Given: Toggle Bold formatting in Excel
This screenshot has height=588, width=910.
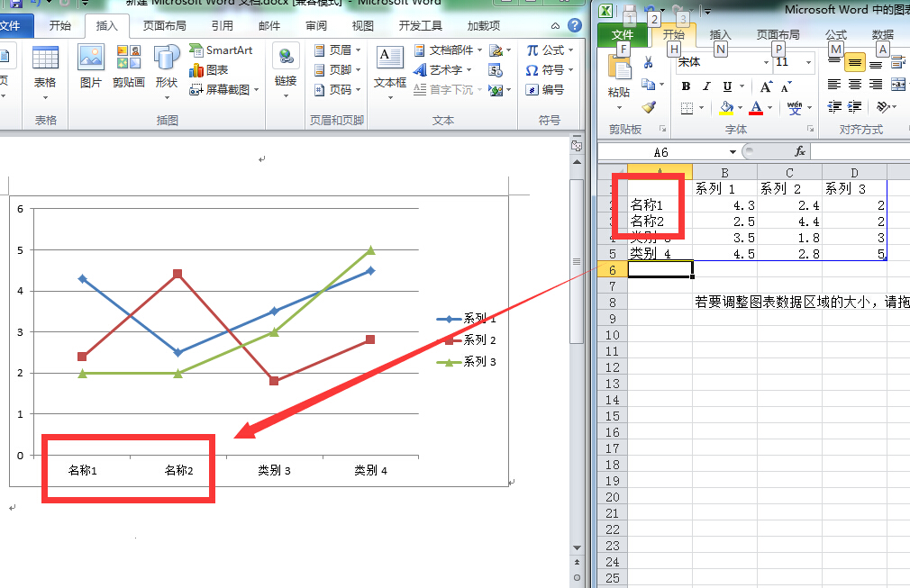Looking at the screenshot, I should [686, 86].
